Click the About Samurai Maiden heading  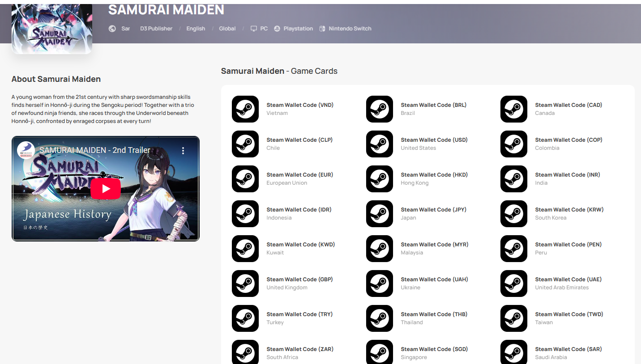[x=56, y=79]
